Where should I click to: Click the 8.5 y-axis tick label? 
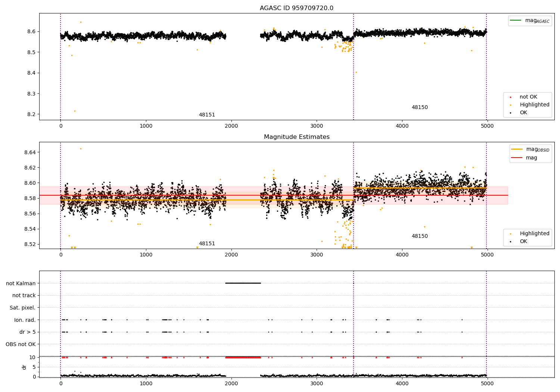[x=31, y=52]
